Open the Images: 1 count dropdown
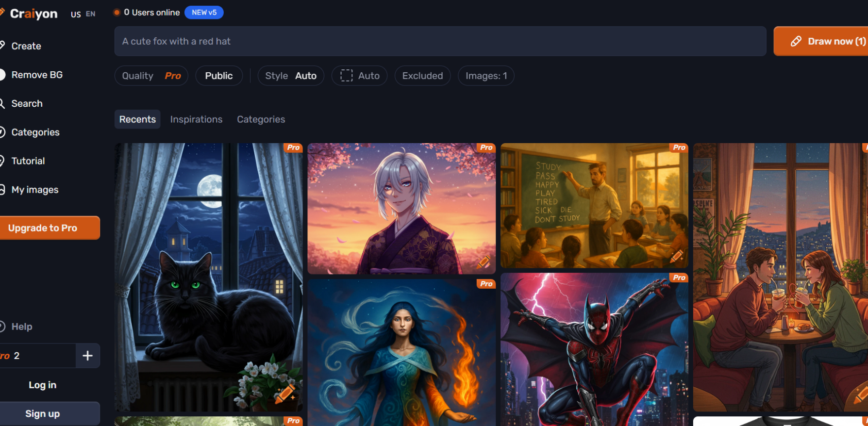868x426 pixels. click(x=485, y=76)
